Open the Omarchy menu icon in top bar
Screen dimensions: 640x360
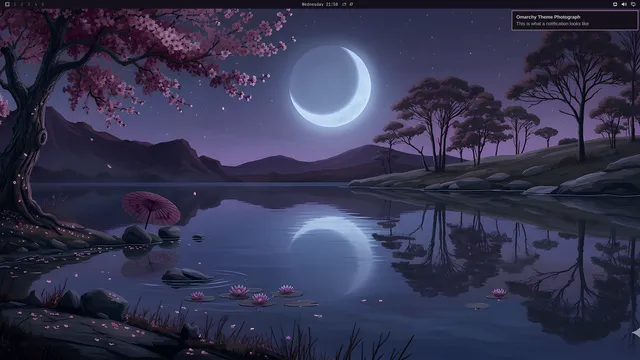pyautogui.click(x=7, y=4)
